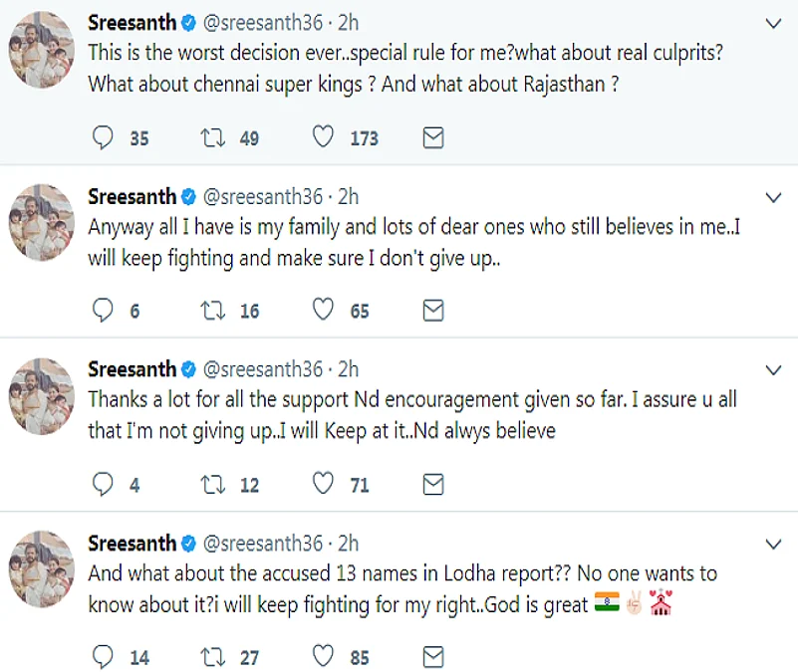Like the tweet about Chennai Super Kings
This screenshot has height=672, width=798.
[323, 138]
